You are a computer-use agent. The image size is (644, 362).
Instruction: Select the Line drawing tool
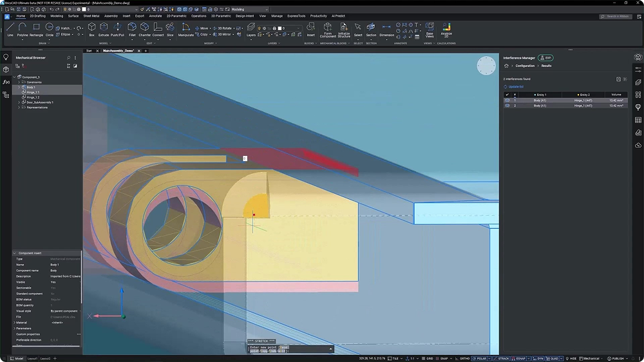[x=10, y=30]
